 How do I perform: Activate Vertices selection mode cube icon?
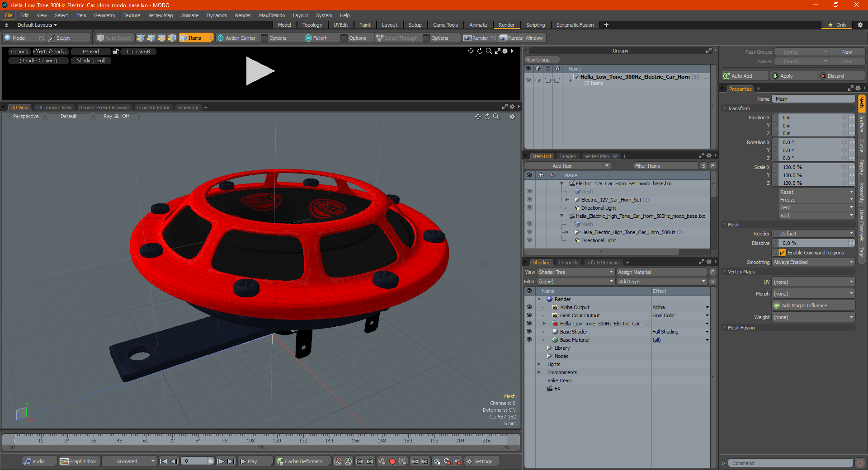[x=141, y=38]
